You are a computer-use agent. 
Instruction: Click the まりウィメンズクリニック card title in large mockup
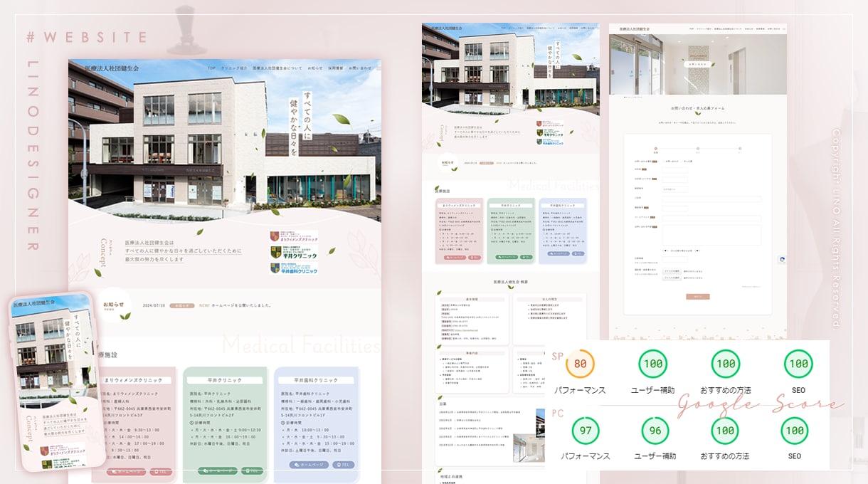coord(133,381)
